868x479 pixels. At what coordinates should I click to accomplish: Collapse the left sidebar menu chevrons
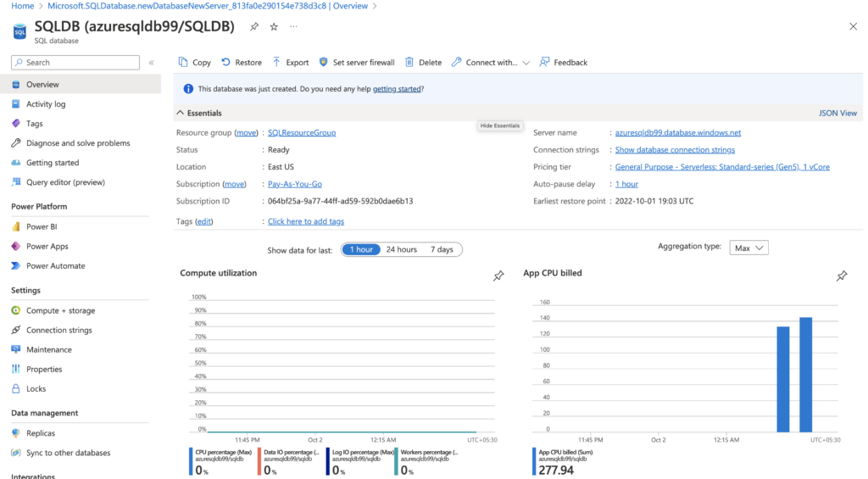[152, 63]
